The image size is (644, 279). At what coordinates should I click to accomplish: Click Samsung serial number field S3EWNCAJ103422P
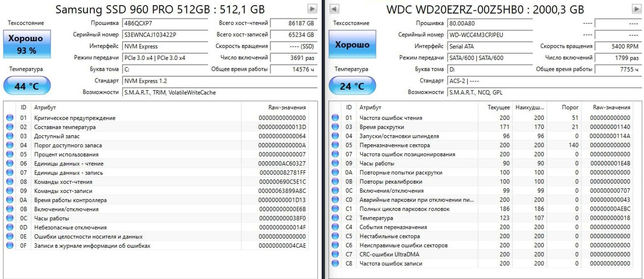click(x=165, y=35)
